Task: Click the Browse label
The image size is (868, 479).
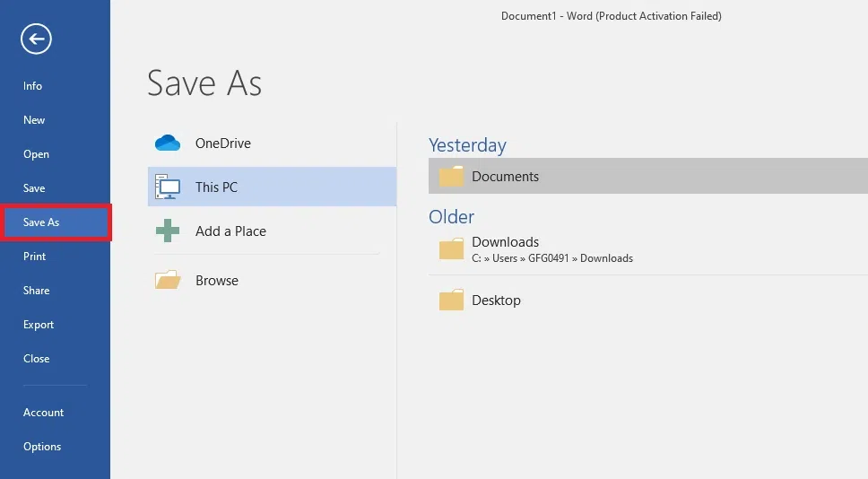Action: click(x=217, y=280)
